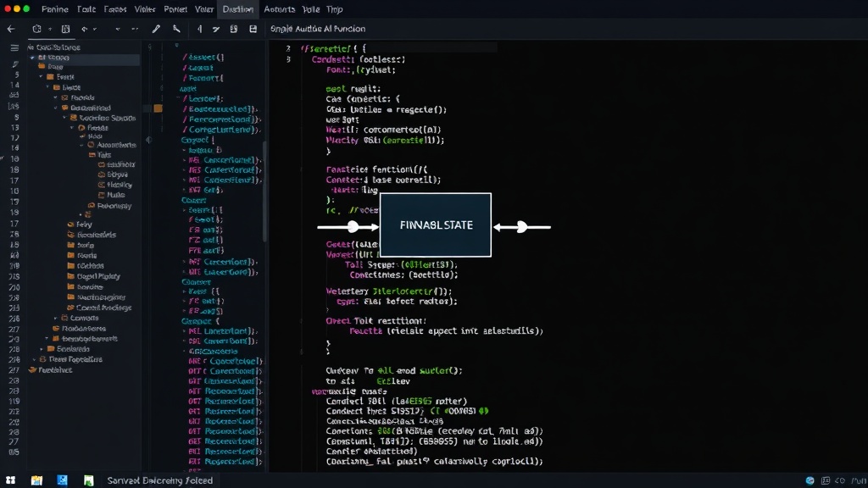The height and width of the screenshot is (488, 868).
Task: Click the undo arrow icon in toolbar
Action: point(84,29)
